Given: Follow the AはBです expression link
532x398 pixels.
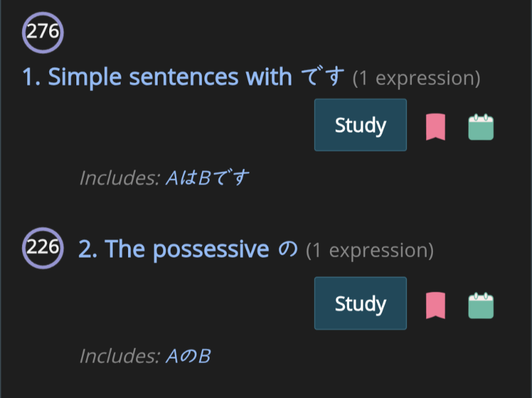Looking at the screenshot, I should pyautogui.click(x=208, y=178).
